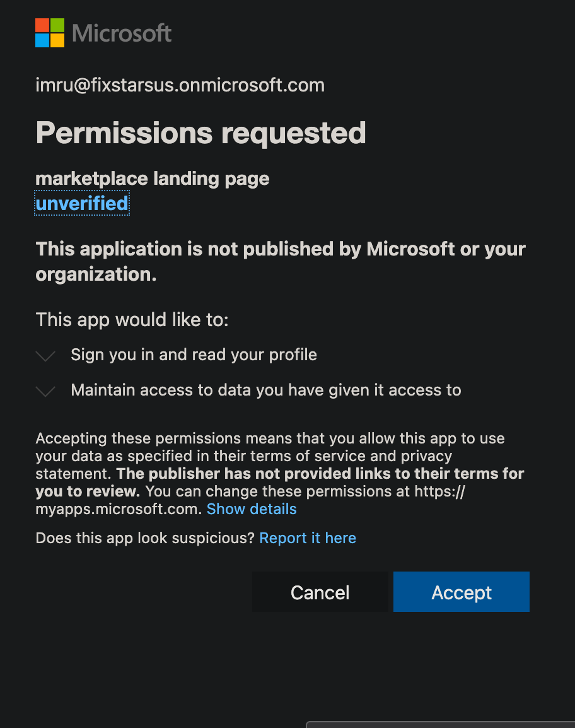Image resolution: width=575 pixels, height=728 pixels.
Task: Click the Microsoft wordmark text
Action: [122, 33]
